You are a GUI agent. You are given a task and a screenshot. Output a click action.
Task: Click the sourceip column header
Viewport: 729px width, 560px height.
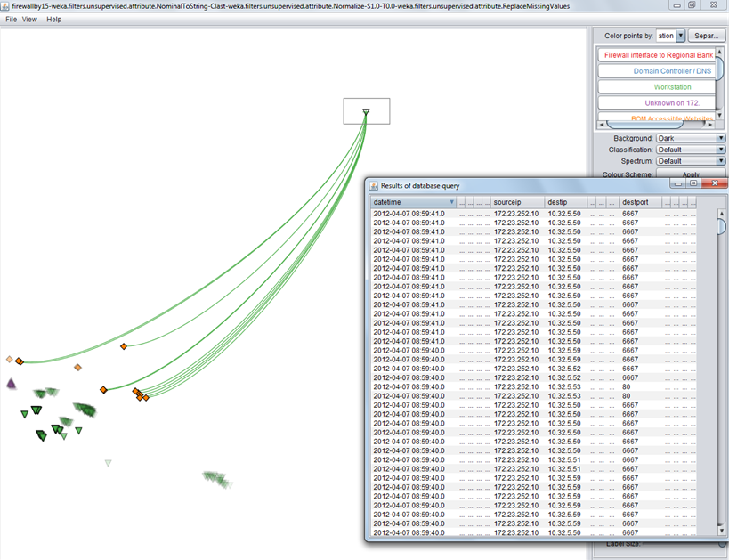click(x=517, y=202)
